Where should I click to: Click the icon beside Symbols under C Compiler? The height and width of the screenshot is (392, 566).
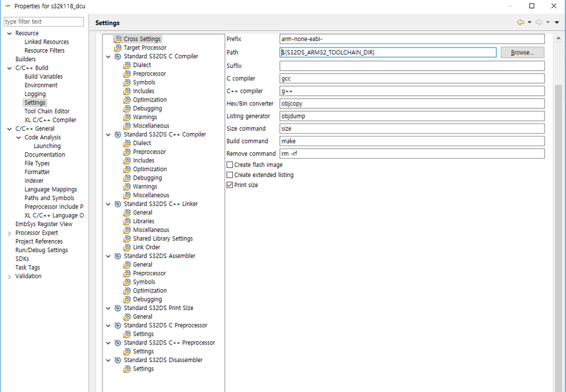point(127,82)
